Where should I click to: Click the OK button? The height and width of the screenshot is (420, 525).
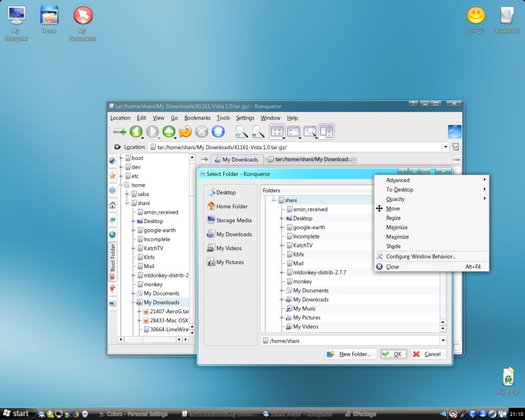tap(394, 354)
